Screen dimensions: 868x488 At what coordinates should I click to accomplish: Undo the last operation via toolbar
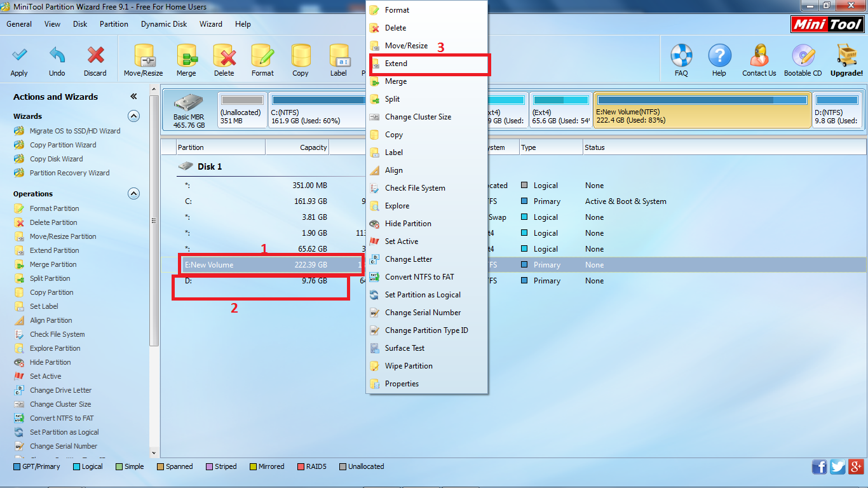click(57, 56)
